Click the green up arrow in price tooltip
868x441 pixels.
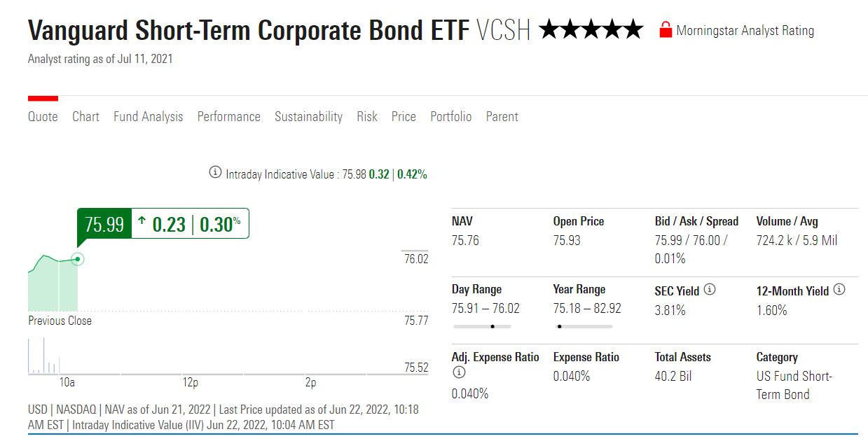coord(142,223)
